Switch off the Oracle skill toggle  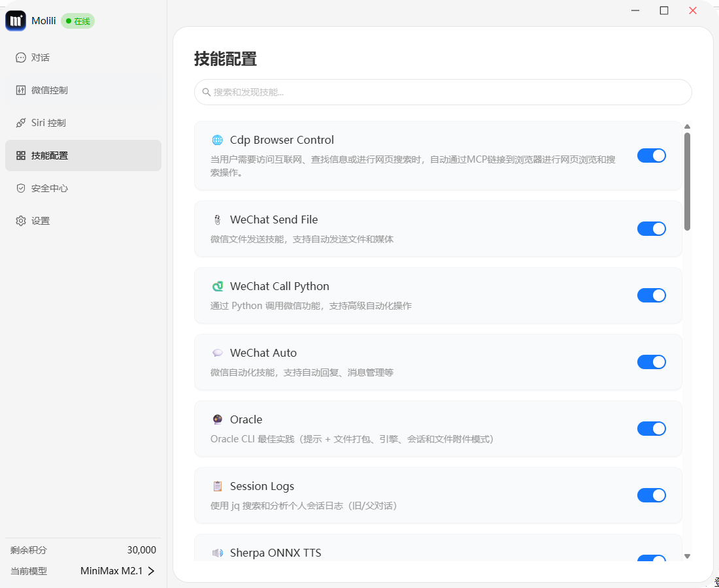651,429
